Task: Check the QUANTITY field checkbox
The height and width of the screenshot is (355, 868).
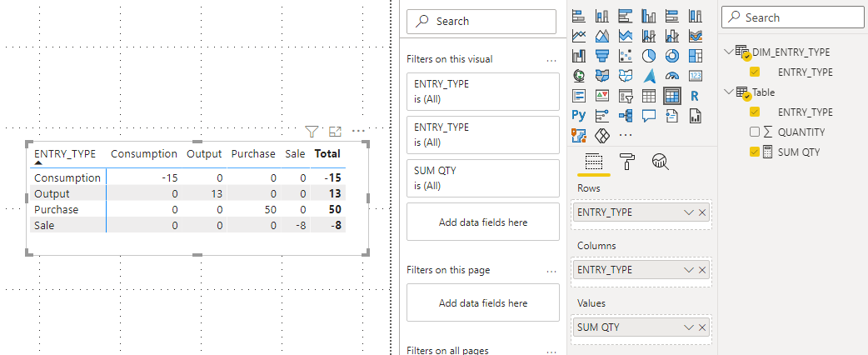Action: 755,132
